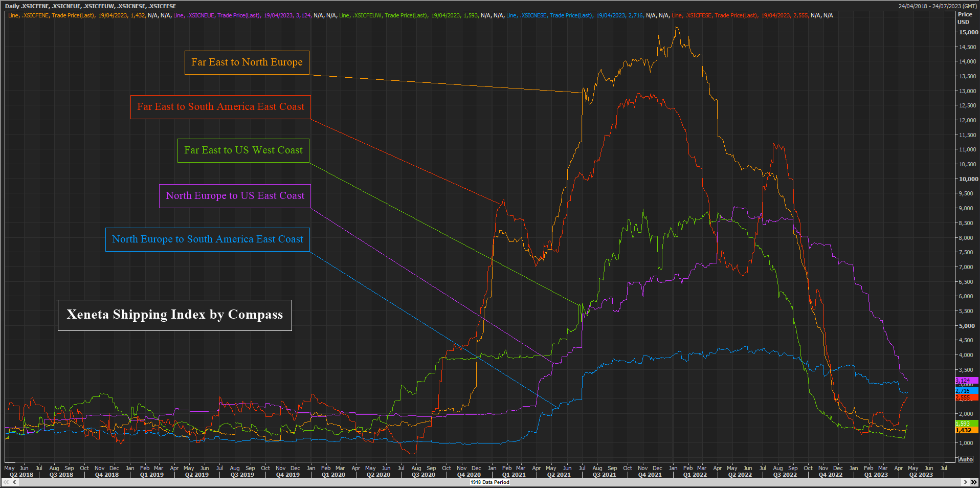Select the 'Far East to US West Coast' label
This screenshot has width=980, height=488.
(x=243, y=150)
